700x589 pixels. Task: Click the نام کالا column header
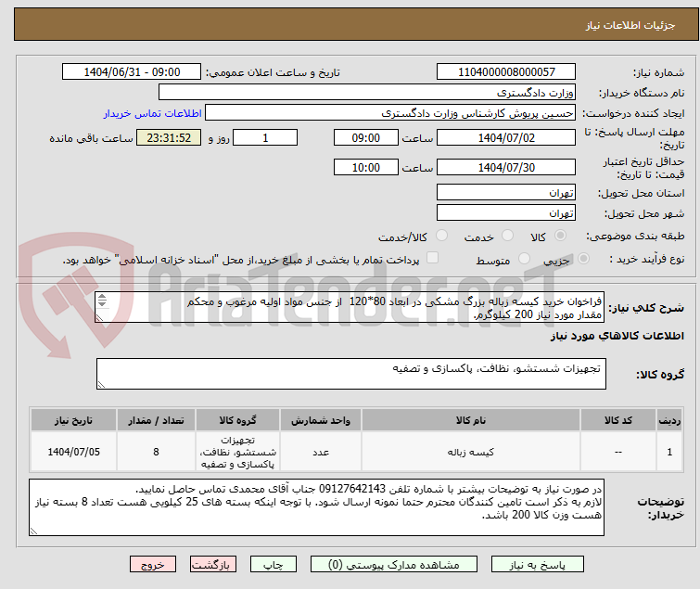[x=471, y=420]
